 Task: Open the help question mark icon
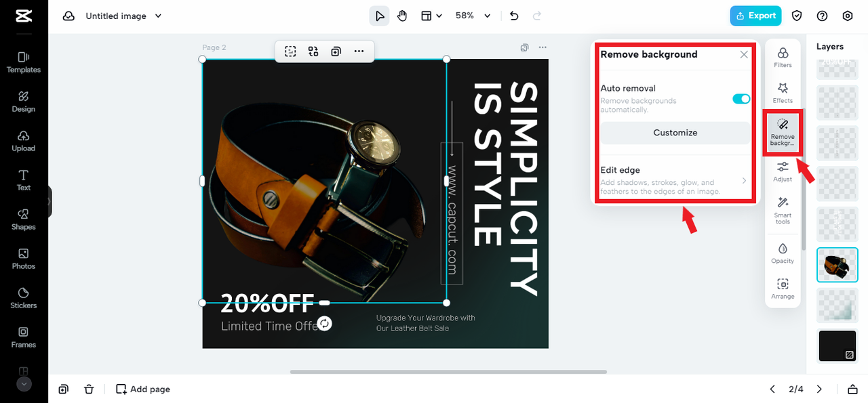pos(823,16)
